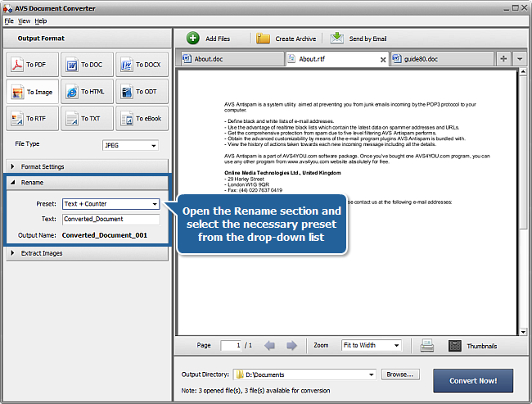Viewport: 532px width, 404px height.
Task: Click the Output Format panel header
Action: coord(88,39)
